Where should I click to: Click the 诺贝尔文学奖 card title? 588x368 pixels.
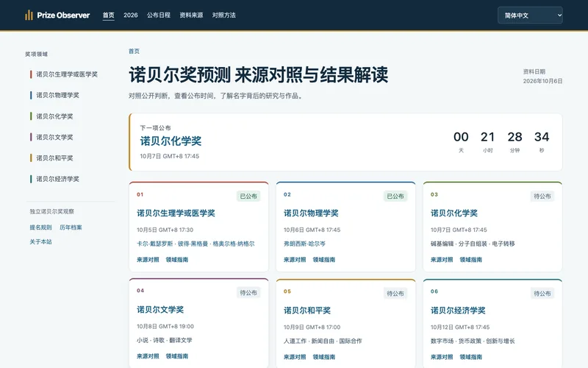160,310
